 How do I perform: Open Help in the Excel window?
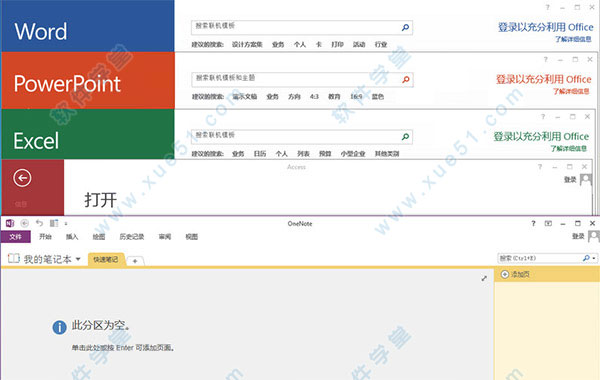point(543,116)
